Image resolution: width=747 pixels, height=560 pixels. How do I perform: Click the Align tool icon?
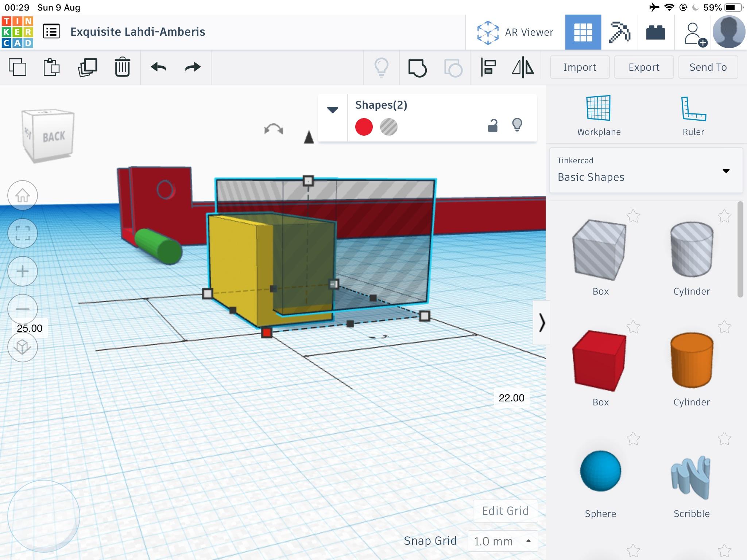488,67
